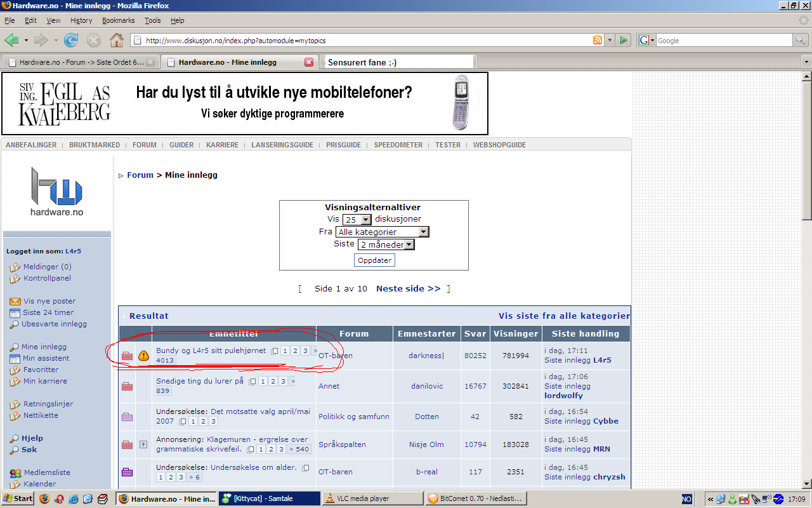812x508 pixels.
Task: Click the Kontrollpanel sidebar icon
Action: tap(15, 278)
